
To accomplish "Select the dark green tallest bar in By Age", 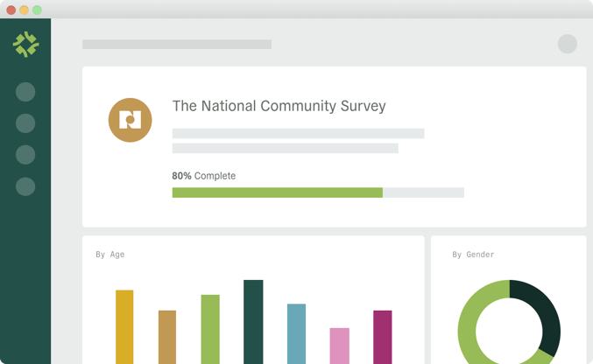I will click(x=253, y=322).
